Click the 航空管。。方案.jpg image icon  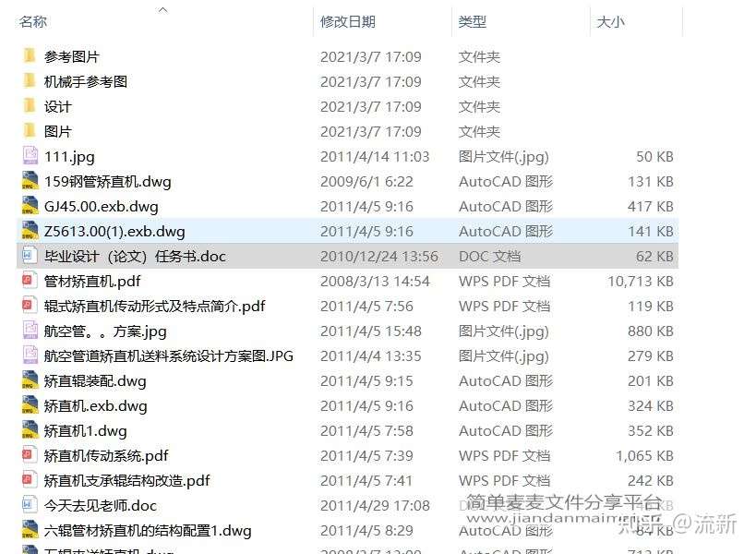click(30, 331)
